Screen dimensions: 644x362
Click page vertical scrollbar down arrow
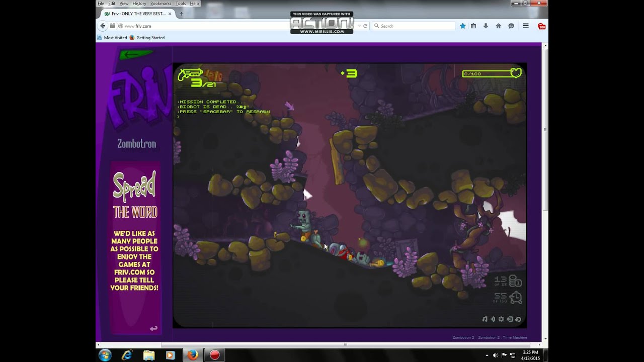[x=545, y=339]
